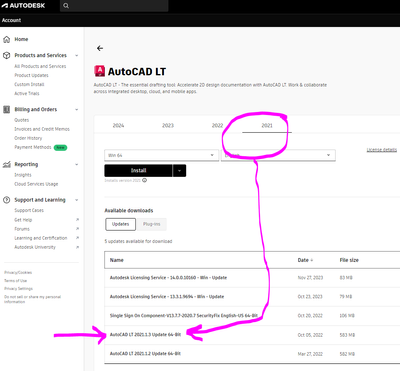Screen dimensions: 400x371
Task: Click the AutoCAD LT product logo
Action: (x=99, y=71)
